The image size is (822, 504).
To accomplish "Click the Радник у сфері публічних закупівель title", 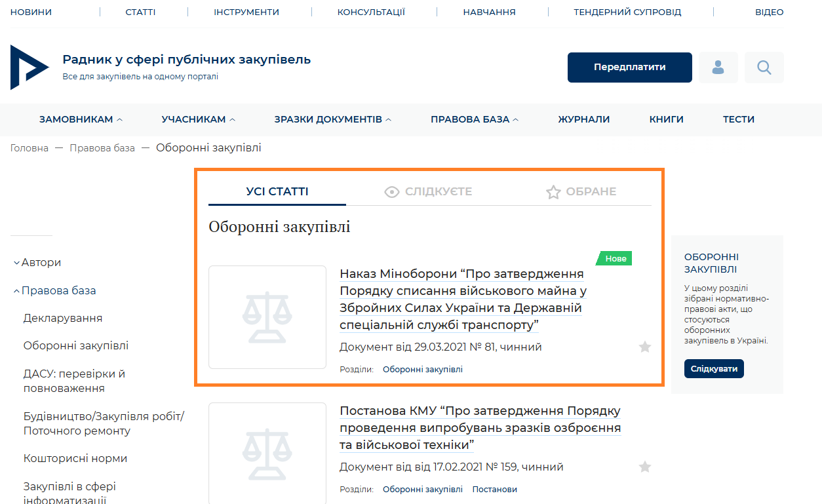I will pyautogui.click(x=187, y=60).
